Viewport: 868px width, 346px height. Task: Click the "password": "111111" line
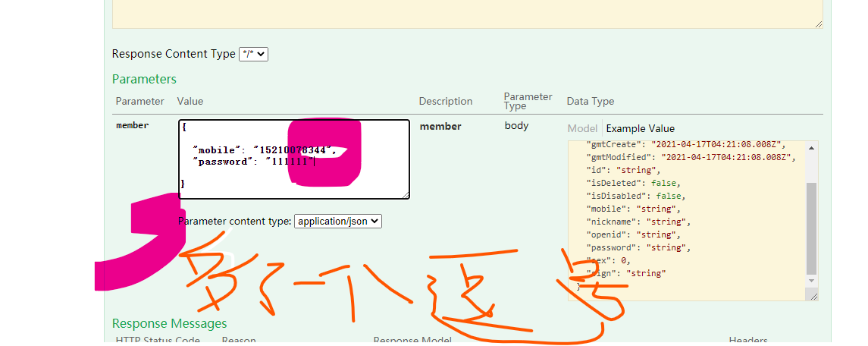253,162
